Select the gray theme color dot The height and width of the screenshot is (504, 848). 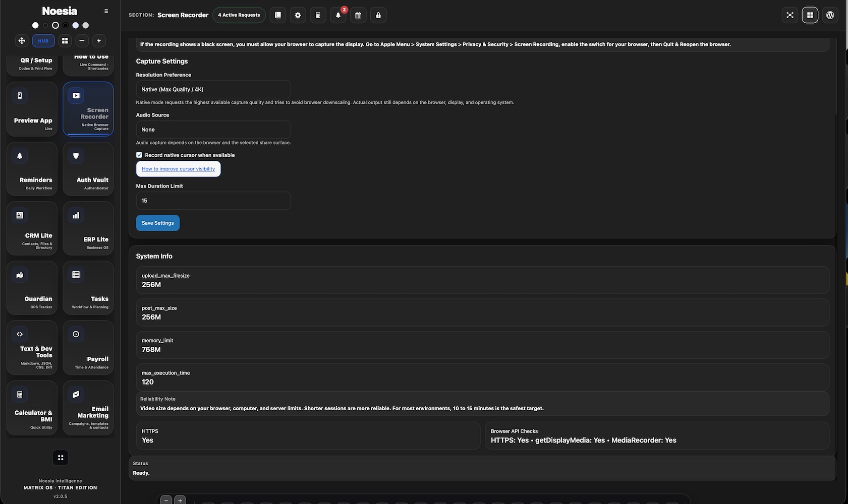[x=86, y=25]
